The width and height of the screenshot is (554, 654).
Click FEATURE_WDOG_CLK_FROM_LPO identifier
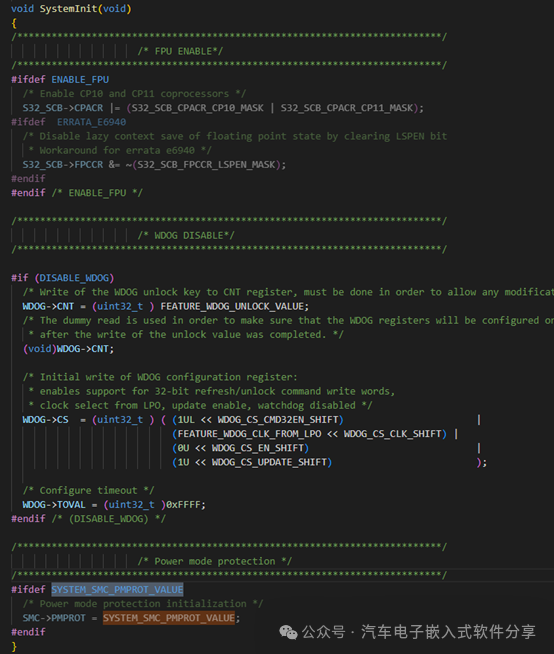pyautogui.click(x=249, y=434)
